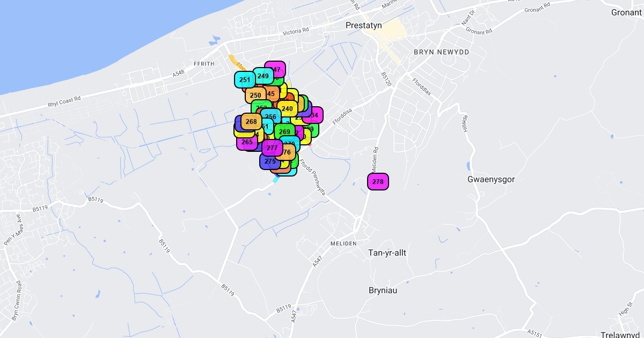The height and width of the screenshot is (338, 644).
Task: Open the magenta marker numbered 247
Action: [x=276, y=69]
